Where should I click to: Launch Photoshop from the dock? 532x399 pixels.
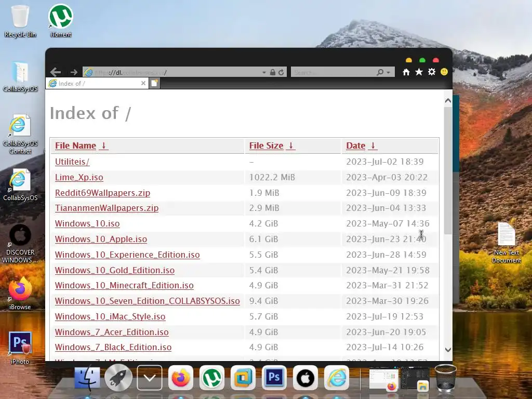point(274,378)
